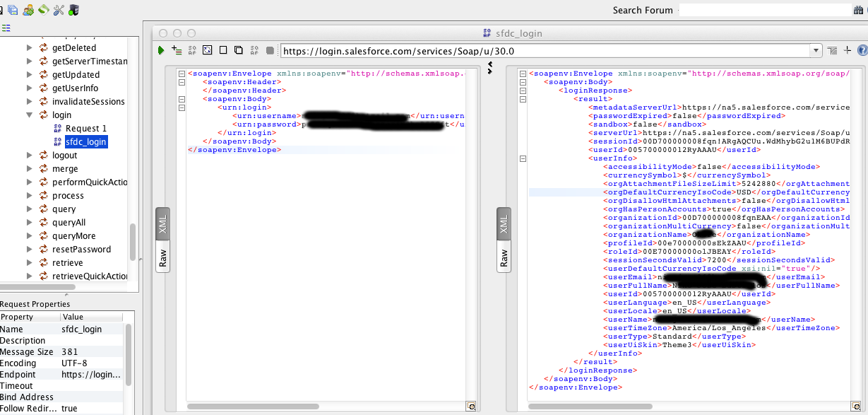868x415 pixels.
Task: Click the Follow Redirects value true
Action: tap(69, 409)
